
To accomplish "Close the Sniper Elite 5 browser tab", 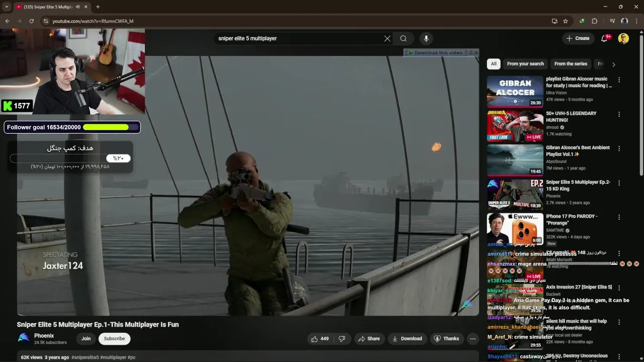I will point(86,7).
